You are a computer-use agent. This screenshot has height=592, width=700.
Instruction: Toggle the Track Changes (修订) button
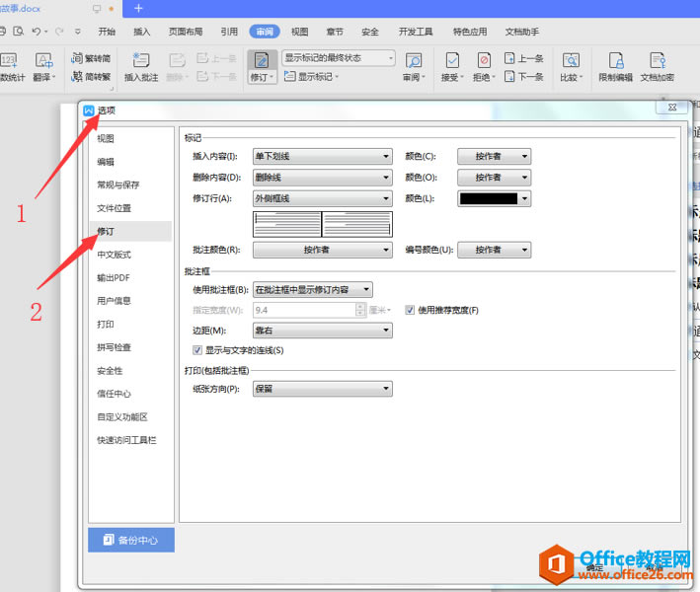[x=262, y=67]
